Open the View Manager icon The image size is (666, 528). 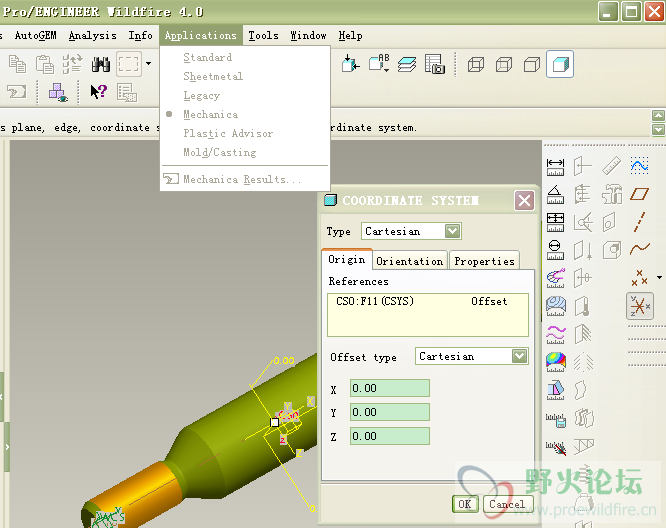(435, 64)
